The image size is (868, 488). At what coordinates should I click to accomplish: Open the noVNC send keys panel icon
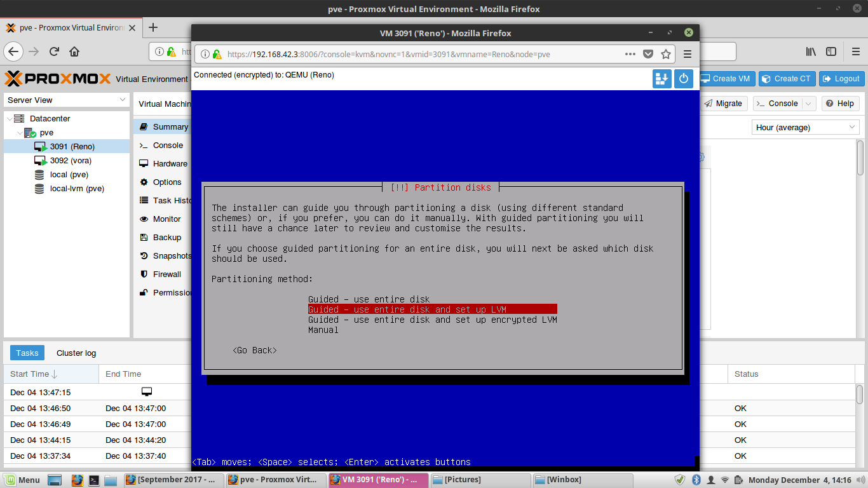[x=661, y=79]
